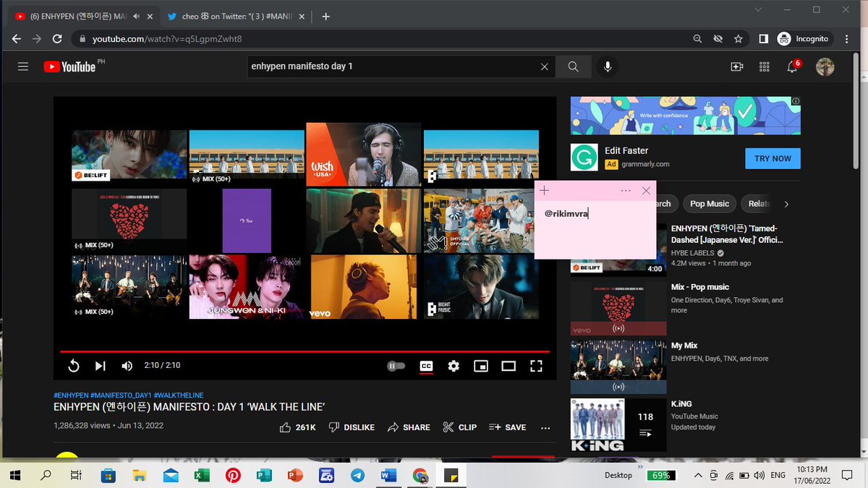This screenshot has width=868, height=488.
Task: Open the Create video camera icon
Action: 737,67
